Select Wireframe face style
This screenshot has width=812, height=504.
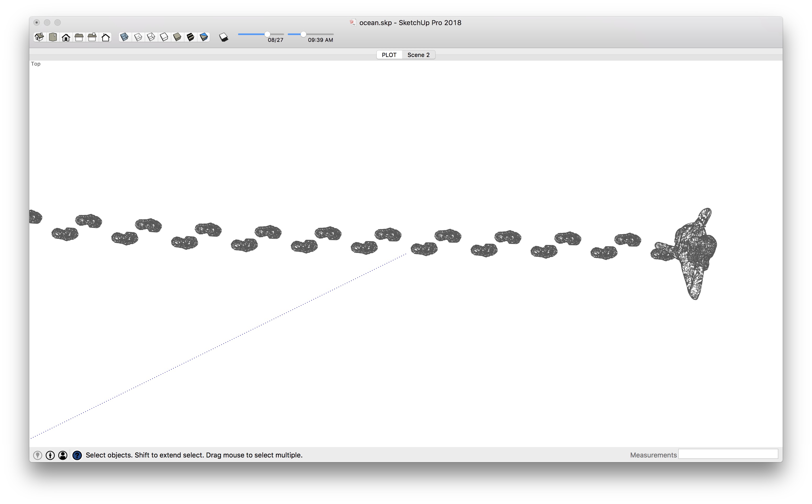[151, 37]
